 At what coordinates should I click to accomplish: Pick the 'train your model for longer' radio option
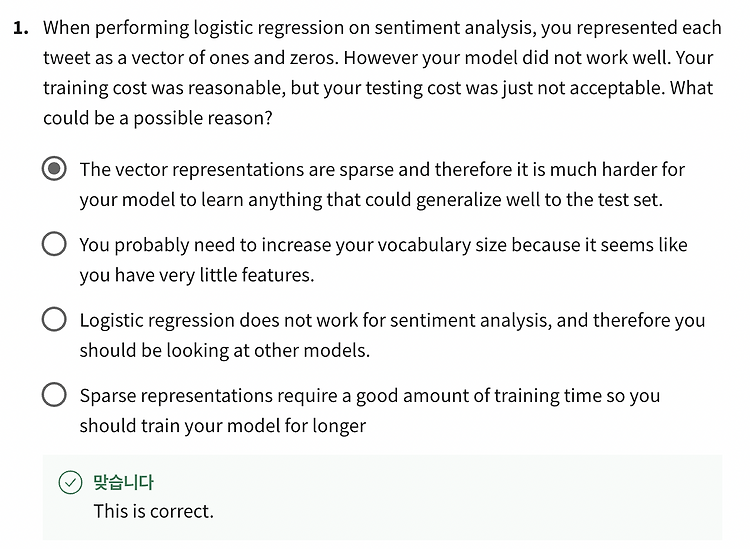(x=54, y=395)
